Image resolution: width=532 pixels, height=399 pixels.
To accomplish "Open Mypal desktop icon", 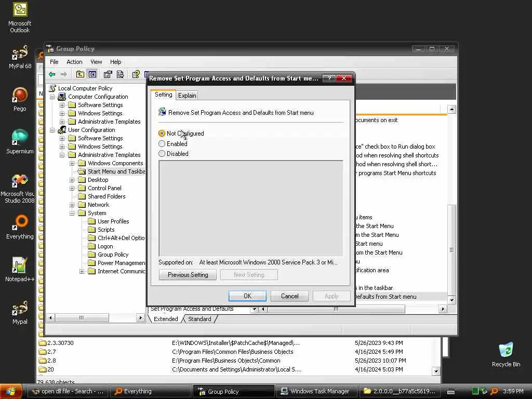I will tap(20, 312).
